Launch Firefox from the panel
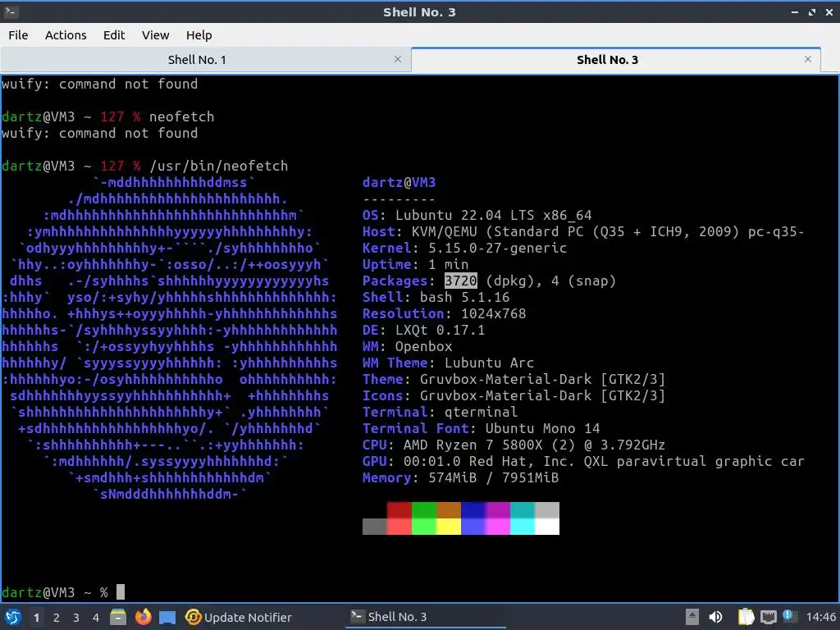840x630 pixels. pos(143,617)
